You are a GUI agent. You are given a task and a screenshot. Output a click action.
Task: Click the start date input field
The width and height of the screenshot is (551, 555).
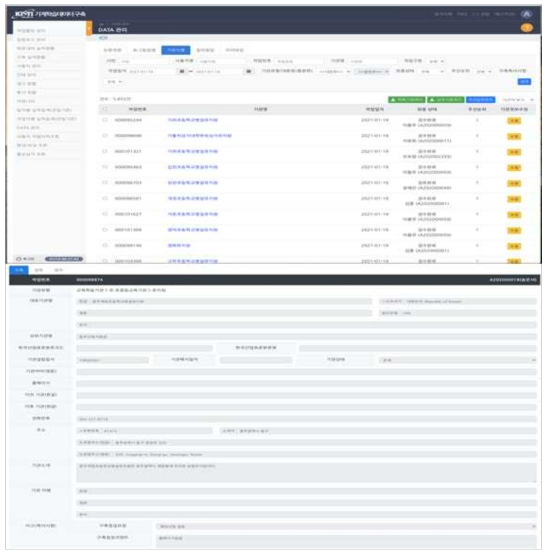click(x=152, y=71)
